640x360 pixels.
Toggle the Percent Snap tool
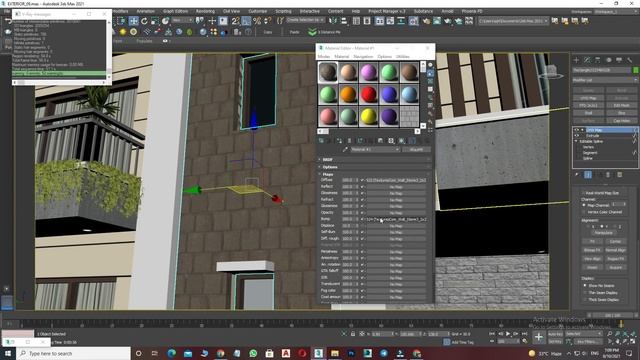point(257,21)
